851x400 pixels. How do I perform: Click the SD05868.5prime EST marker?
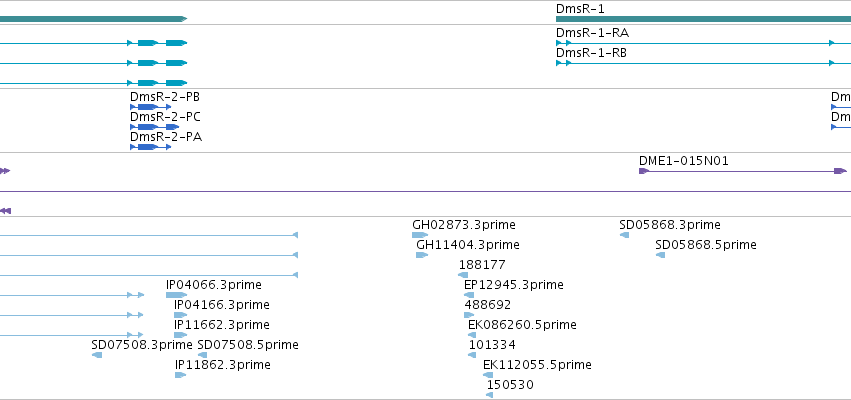point(660,255)
